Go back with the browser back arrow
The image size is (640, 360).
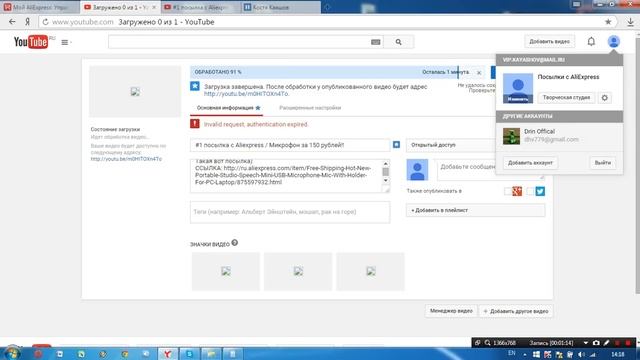pos(12,22)
